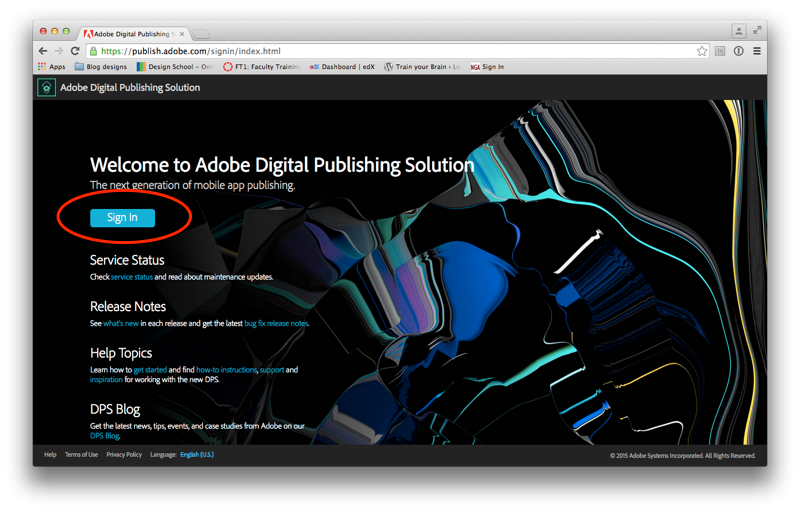Bookmark this page with the star icon
The height and width of the screenshot is (512, 800).
(702, 51)
